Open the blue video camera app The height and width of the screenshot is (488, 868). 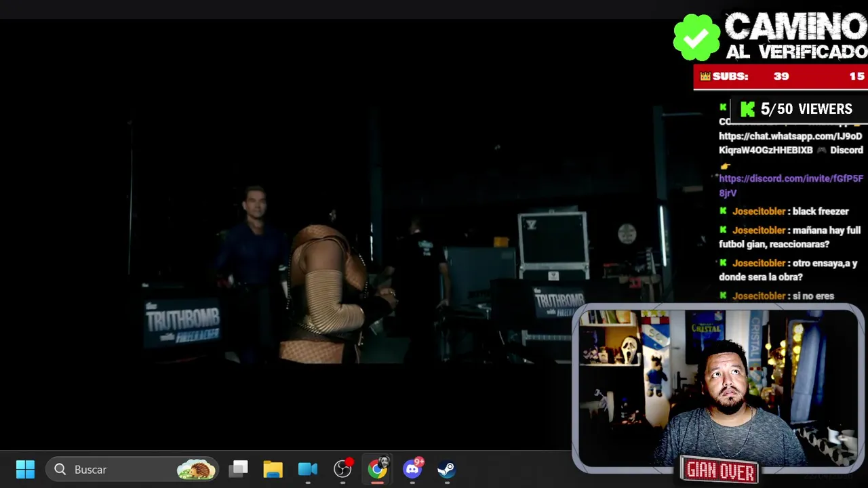coord(308,469)
